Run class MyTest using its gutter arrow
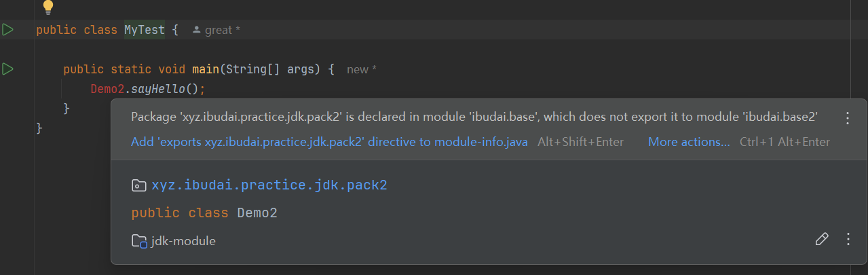Image resolution: width=868 pixels, height=275 pixels. [x=8, y=30]
